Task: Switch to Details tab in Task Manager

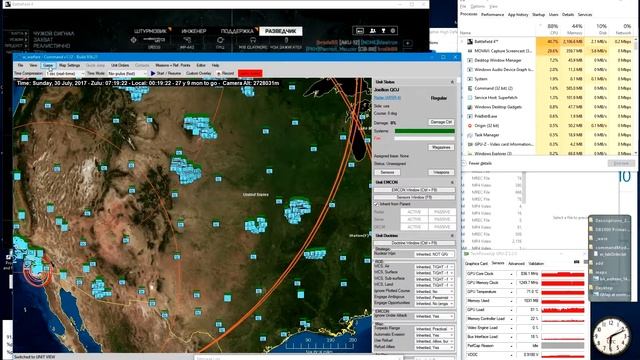Action: coord(568,15)
